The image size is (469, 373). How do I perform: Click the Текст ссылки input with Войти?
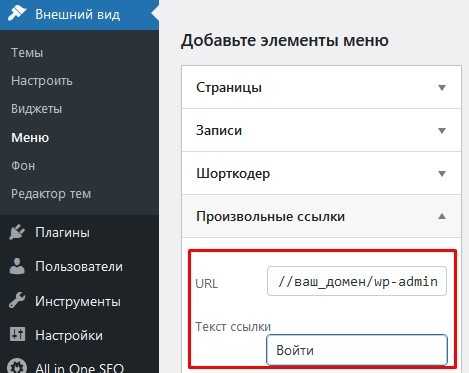point(357,350)
